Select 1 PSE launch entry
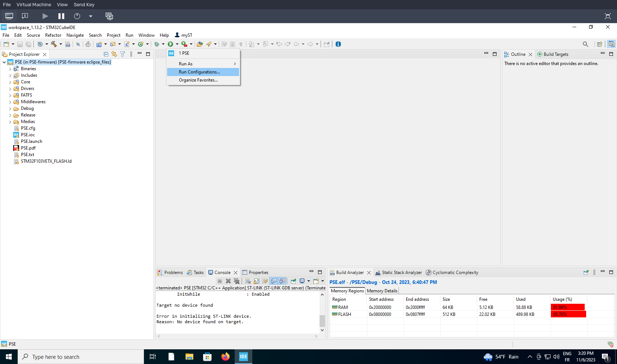Image resolution: width=617 pixels, height=364 pixels. (203, 53)
